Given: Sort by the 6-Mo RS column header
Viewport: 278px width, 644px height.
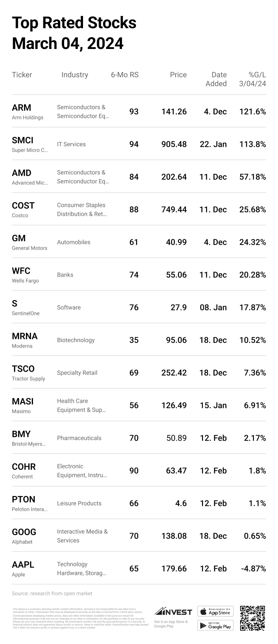Looking at the screenshot, I should [x=125, y=75].
